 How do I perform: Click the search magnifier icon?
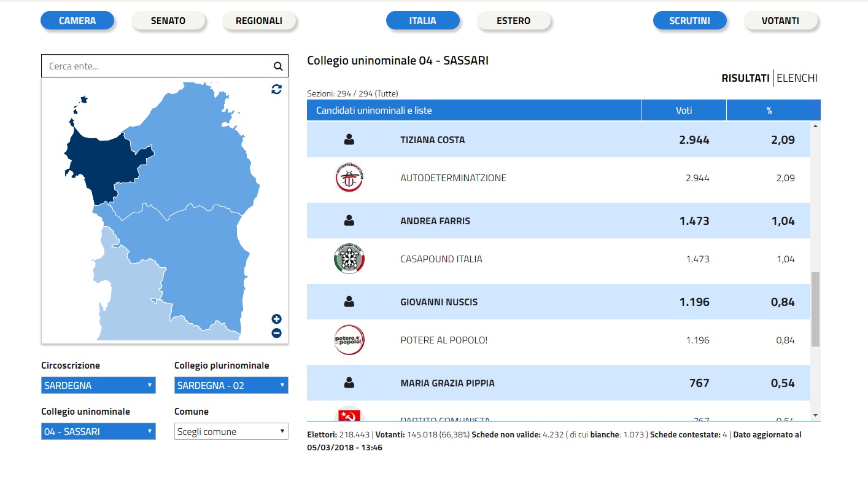pyautogui.click(x=277, y=66)
